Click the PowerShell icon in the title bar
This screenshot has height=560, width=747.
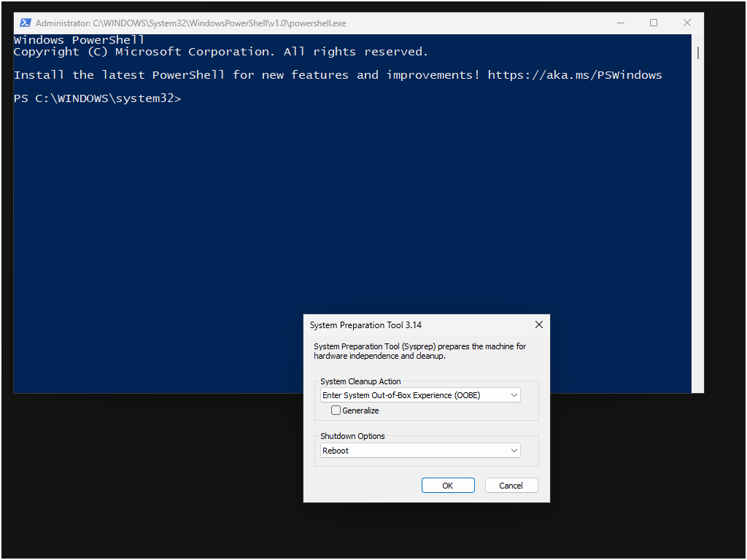[25, 23]
